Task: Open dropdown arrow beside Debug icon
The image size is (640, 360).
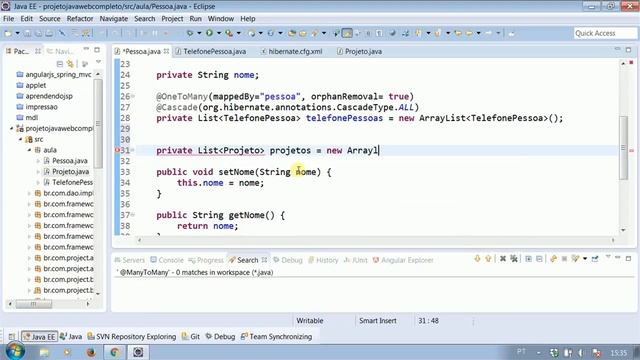Action: pos(199,33)
